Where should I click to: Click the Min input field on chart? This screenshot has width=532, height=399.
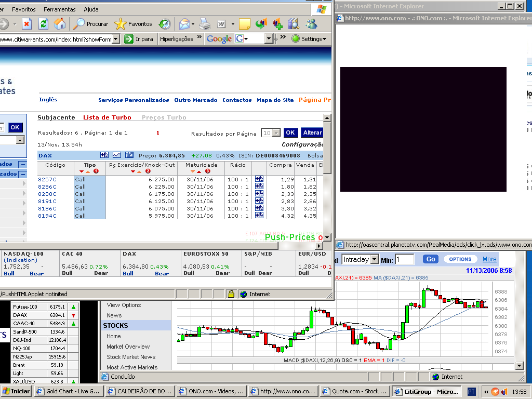[404, 259]
